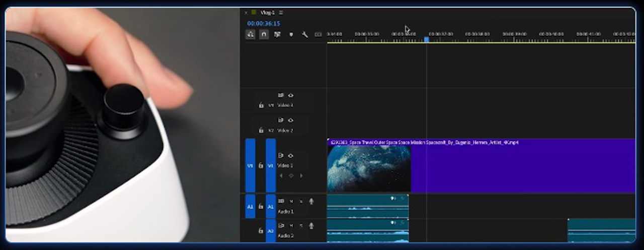Mute the Audio 1 track

(x=291, y=201)
